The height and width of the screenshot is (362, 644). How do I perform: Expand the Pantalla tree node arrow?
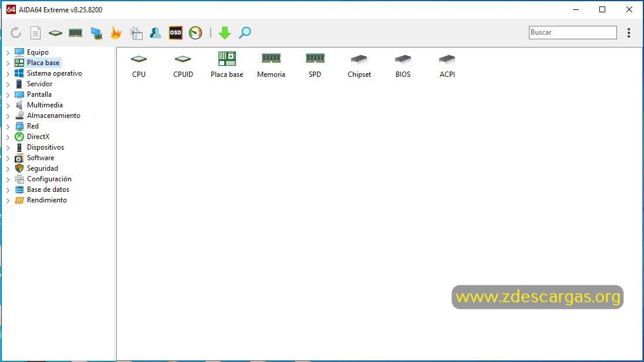click(x=8, y=95)
